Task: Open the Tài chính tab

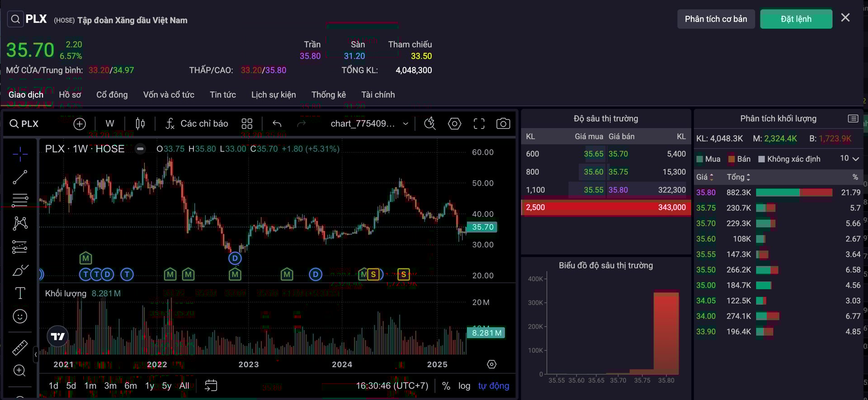Action: tap(378, 95)
